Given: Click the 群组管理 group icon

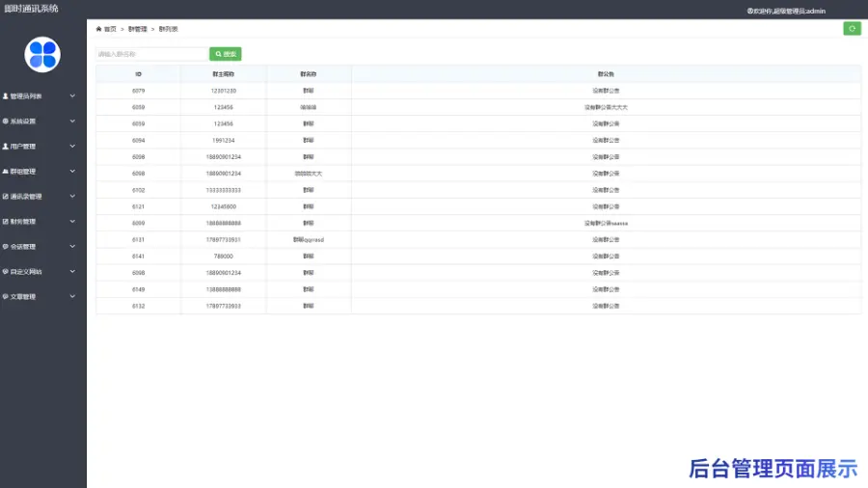Looking at the screenshot, I should point(6,172).
